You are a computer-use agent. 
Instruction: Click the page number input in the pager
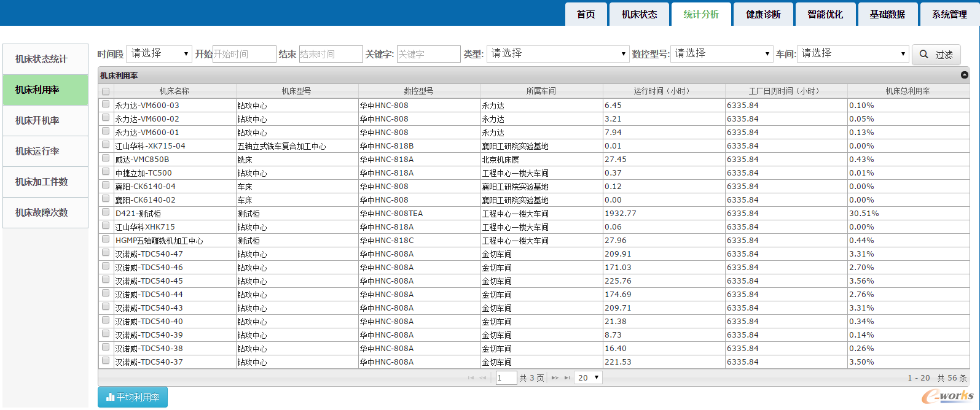click(x=506, y=378)
